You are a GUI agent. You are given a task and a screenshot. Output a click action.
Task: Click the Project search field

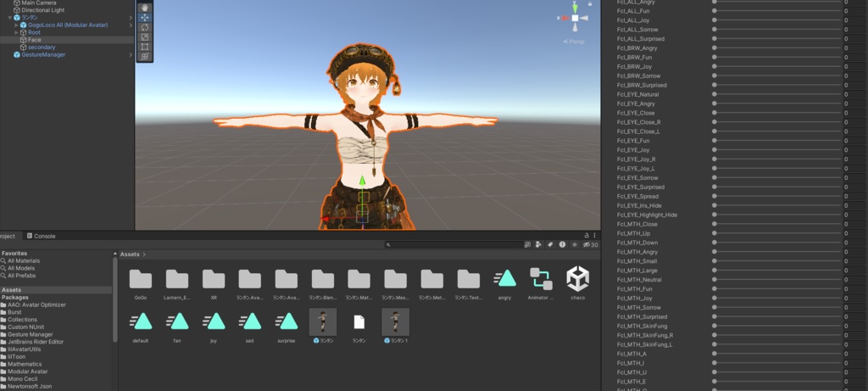point(453,244)
